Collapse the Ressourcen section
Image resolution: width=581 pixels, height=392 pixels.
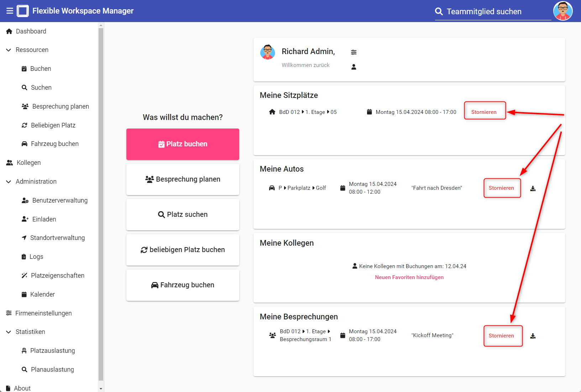coord(9,50)
